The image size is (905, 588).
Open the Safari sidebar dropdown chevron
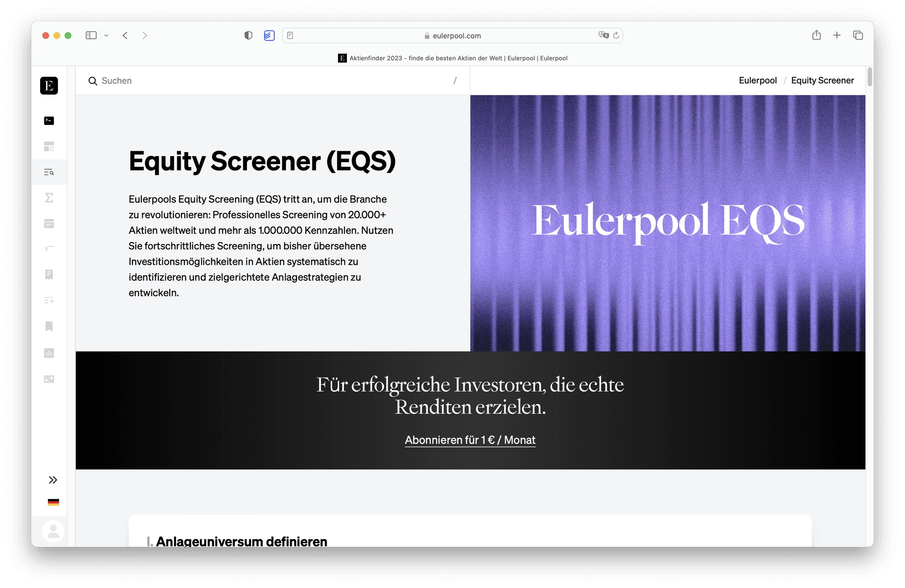pos(106,35)
